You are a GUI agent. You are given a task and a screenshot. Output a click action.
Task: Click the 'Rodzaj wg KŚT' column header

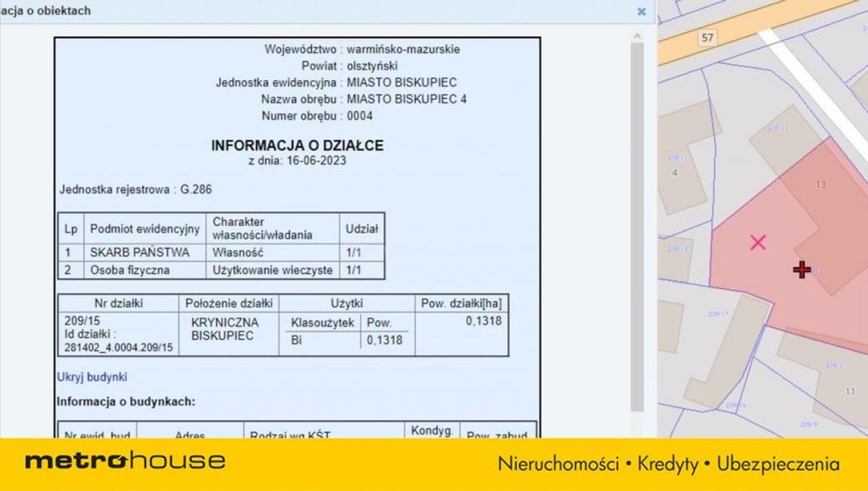[290, 435]
